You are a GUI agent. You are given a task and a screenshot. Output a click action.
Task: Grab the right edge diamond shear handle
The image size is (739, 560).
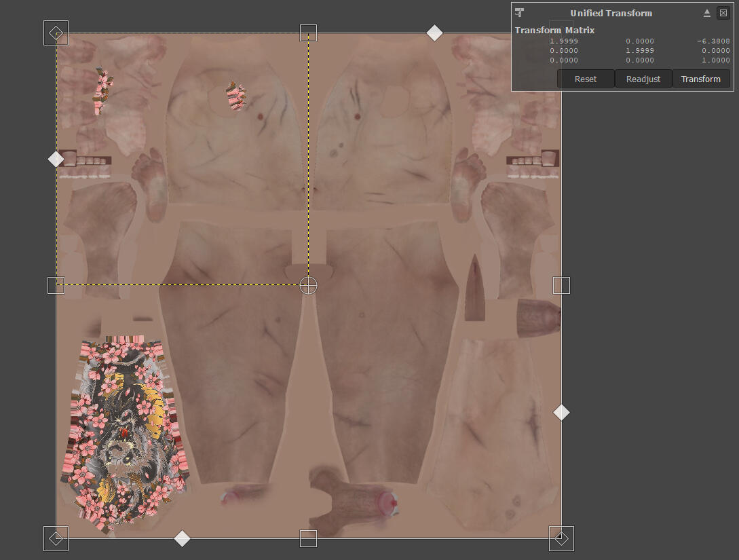(561, 412)
